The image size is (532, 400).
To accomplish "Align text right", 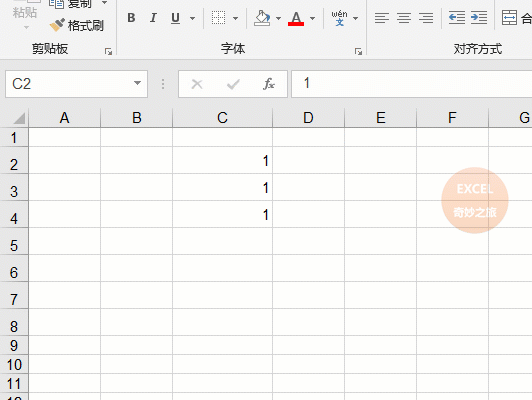I will [426, 18].
